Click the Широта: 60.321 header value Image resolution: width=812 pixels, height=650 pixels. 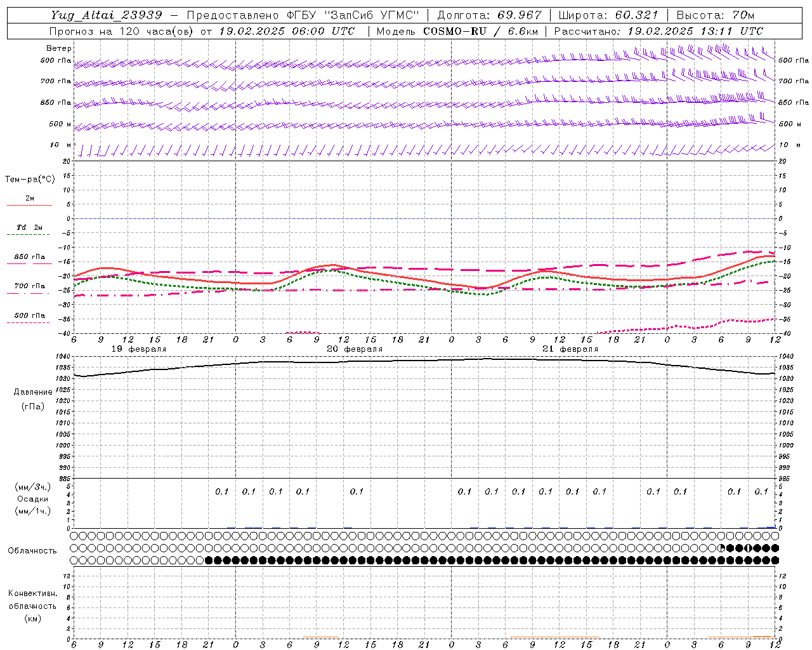point(608,15)
